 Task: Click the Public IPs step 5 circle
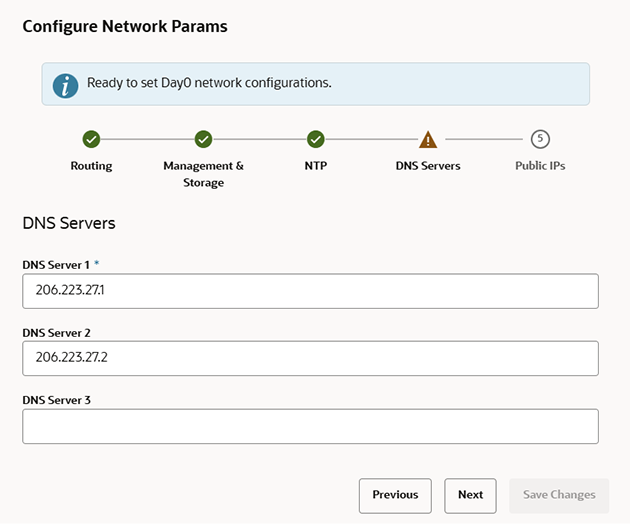[x=540, y=139]
